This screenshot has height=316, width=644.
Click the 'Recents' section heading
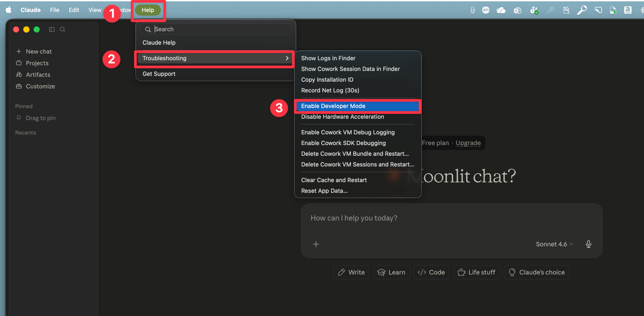25,133
